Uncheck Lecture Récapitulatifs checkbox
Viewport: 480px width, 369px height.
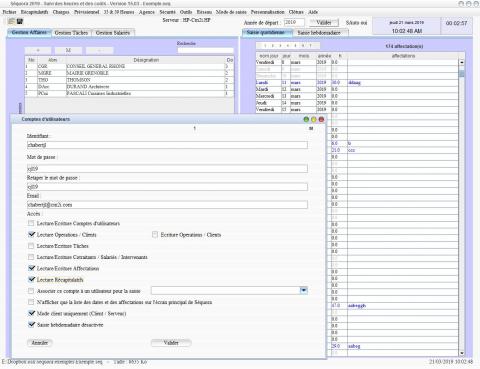point(31,280)
